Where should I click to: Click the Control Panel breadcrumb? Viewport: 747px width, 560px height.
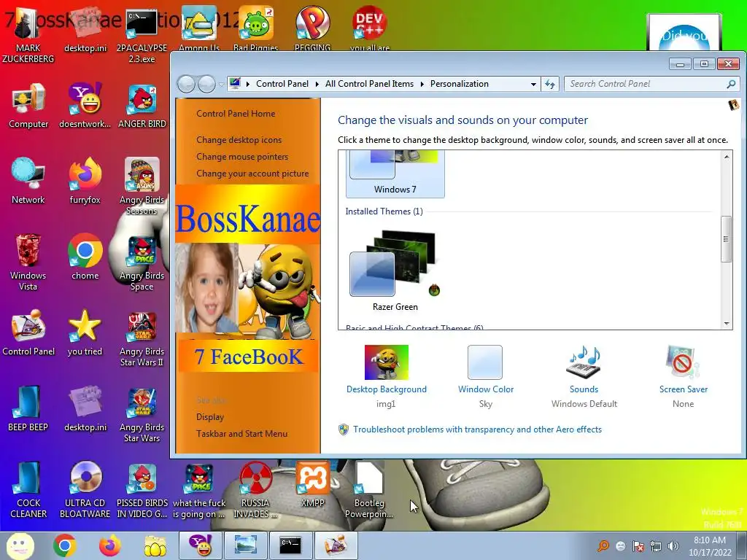click(x=282, y=84)
